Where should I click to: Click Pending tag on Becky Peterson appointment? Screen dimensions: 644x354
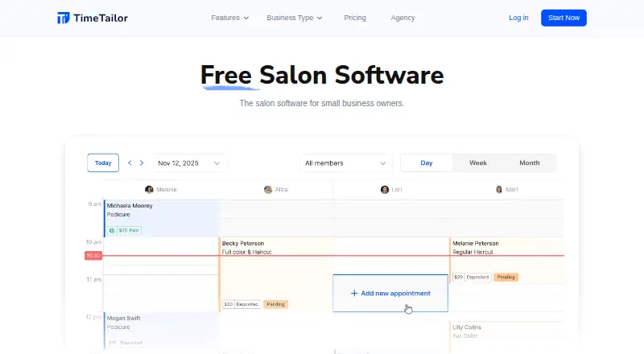point(275,304)
